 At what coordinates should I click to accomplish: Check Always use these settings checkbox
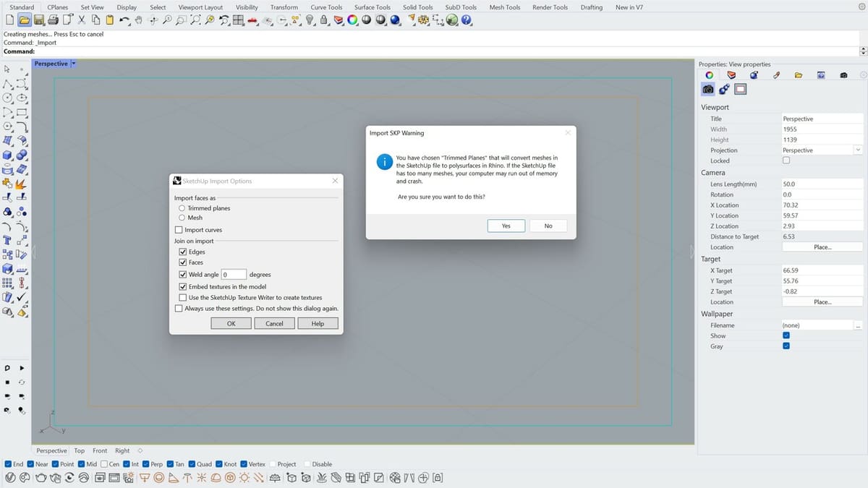coord(179,309)
